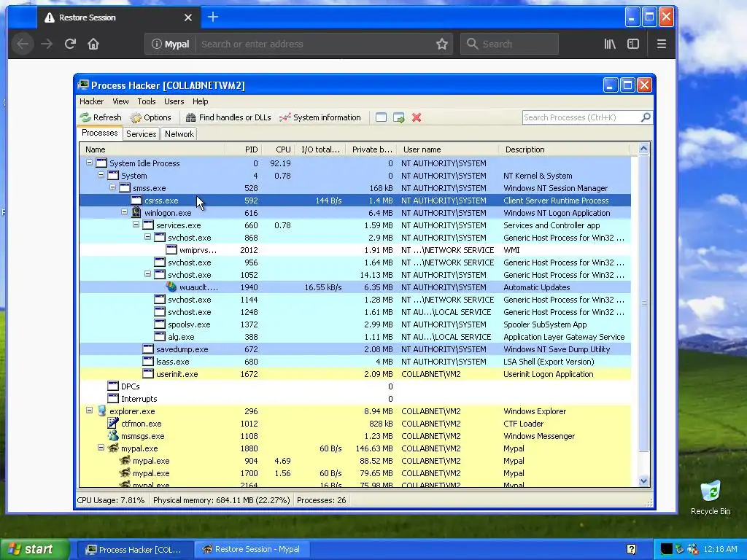
Task: Click the Mypal reload page icon
Action: click(70, 44)
